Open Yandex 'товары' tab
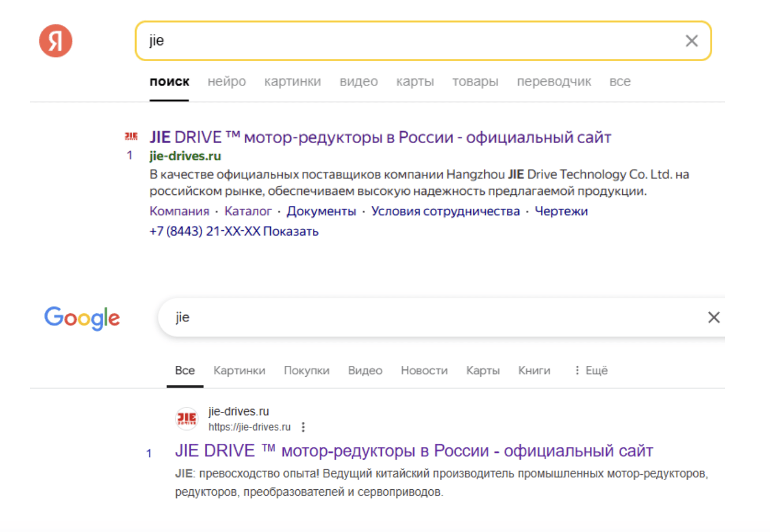The image size is (770, 532). 475,82
